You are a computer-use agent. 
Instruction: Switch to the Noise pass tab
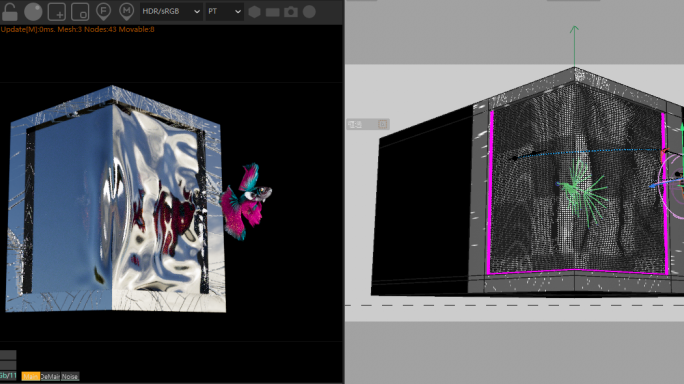coord(70,376)
